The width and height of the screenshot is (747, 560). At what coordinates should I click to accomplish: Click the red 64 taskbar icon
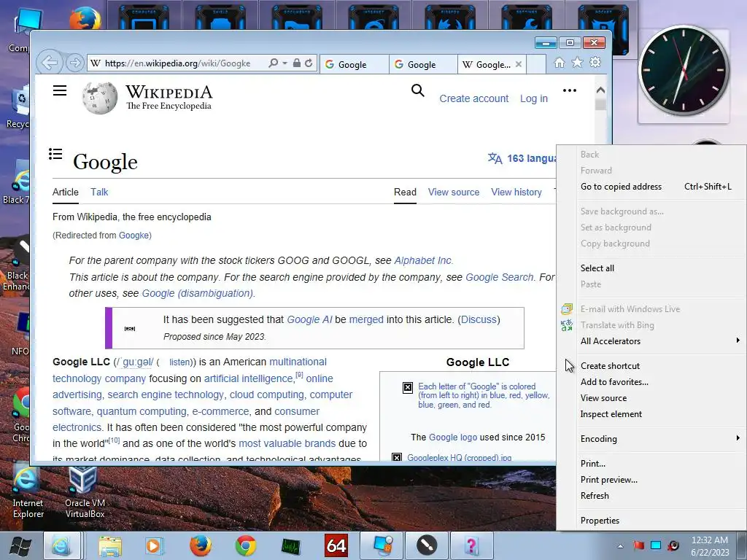pos(336,545)
